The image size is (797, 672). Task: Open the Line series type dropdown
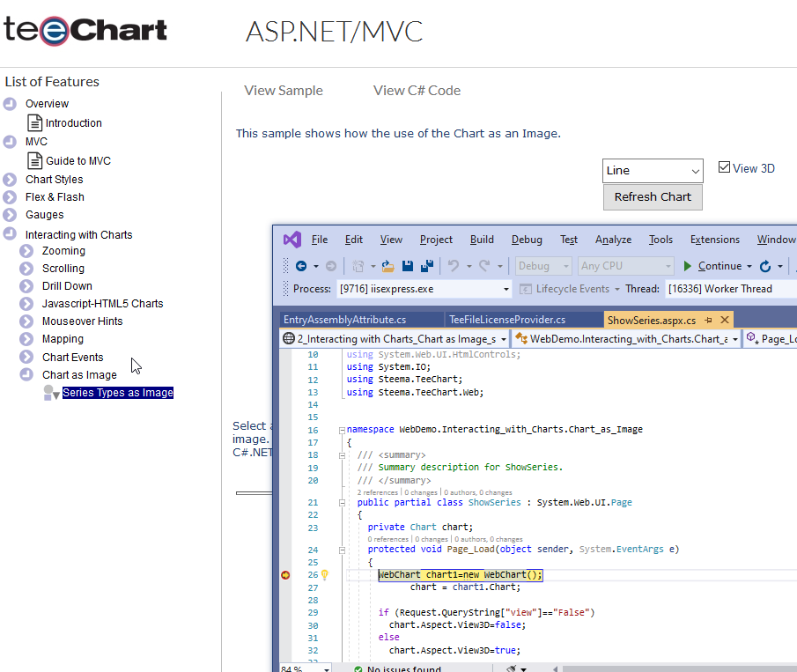pos(653,171)
